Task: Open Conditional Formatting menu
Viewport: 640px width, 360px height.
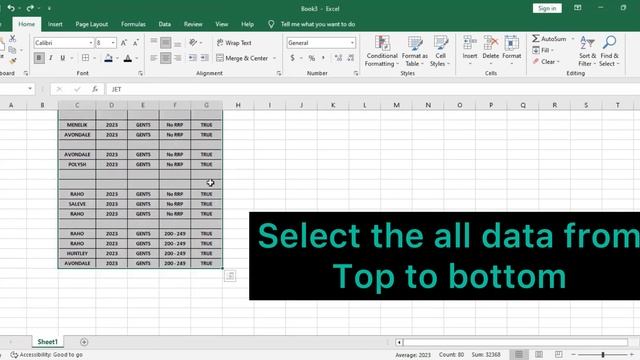Action: coord(382,51)
